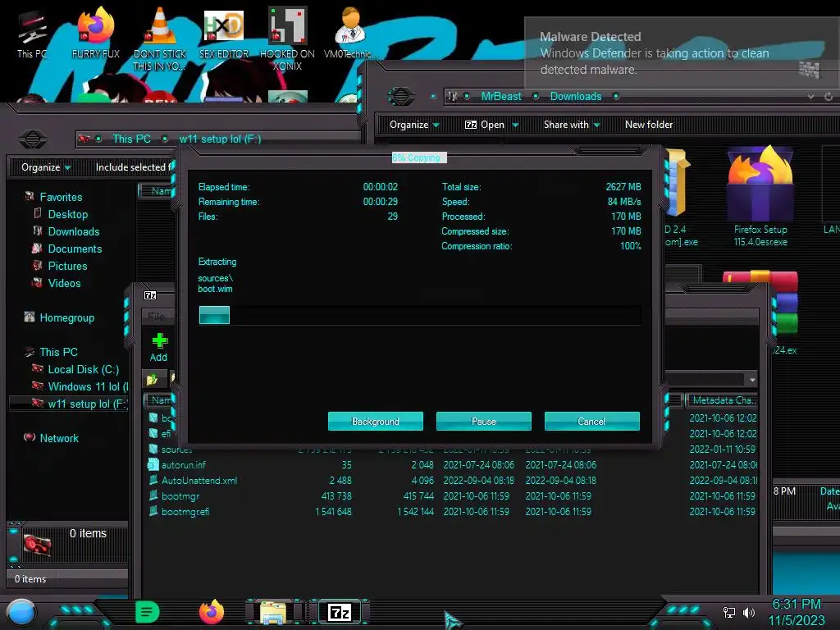The width and height of the screenshot is (840, 630).
Task: Select Pictures in the navigation pane
Action: [x=67, y=266]
